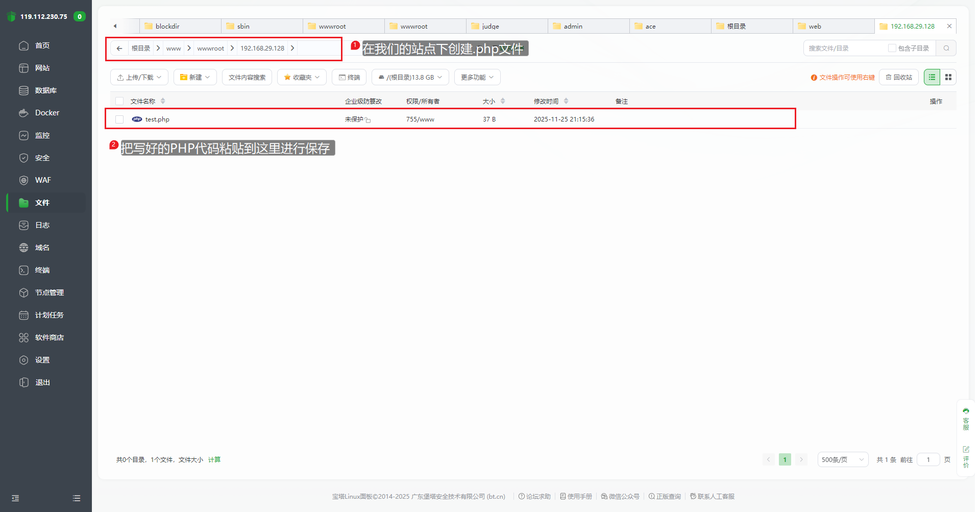Click the PHP icon of test.php
980x512 pixels.
[x=137, y=119]
